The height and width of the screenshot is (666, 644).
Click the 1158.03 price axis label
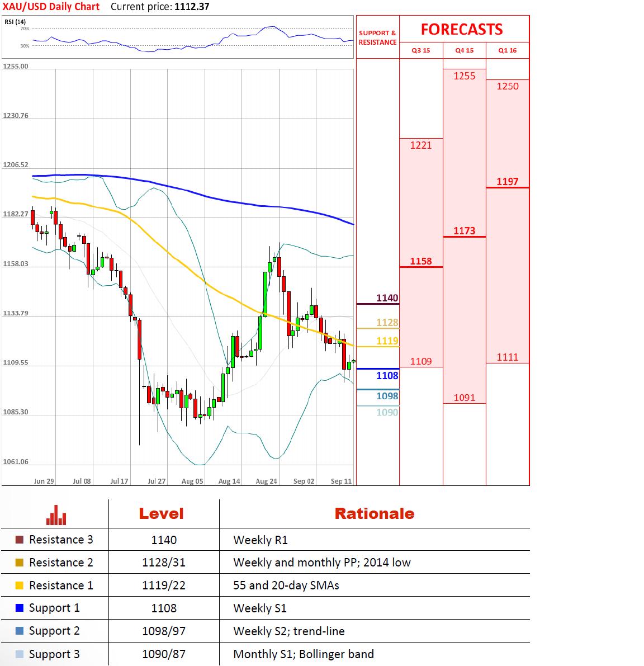click(16, 264)
